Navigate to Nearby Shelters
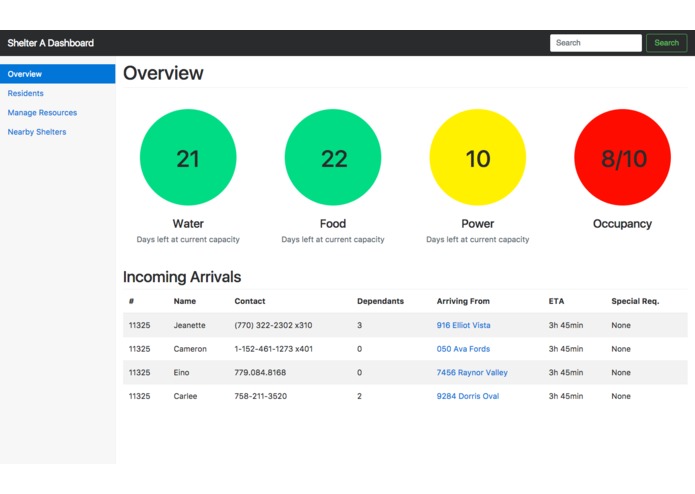 [x=37, y=132]
